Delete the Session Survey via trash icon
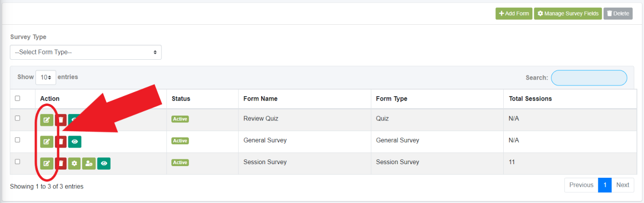Viewport: 644px width, 203px height. (x=61, y=164)
